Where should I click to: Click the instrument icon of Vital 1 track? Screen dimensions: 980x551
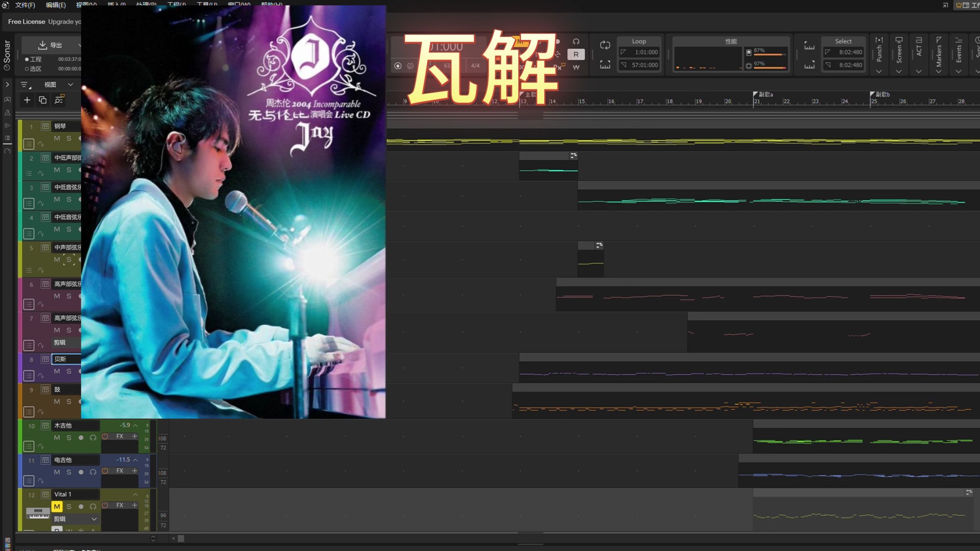click(46, 494)
